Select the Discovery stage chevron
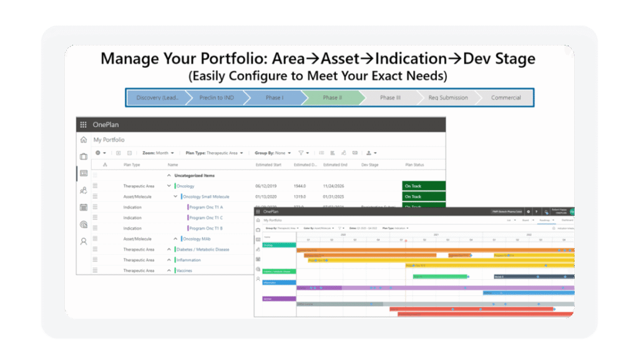The width and height of the screenshot is (639, 364). tap(157, 98)
